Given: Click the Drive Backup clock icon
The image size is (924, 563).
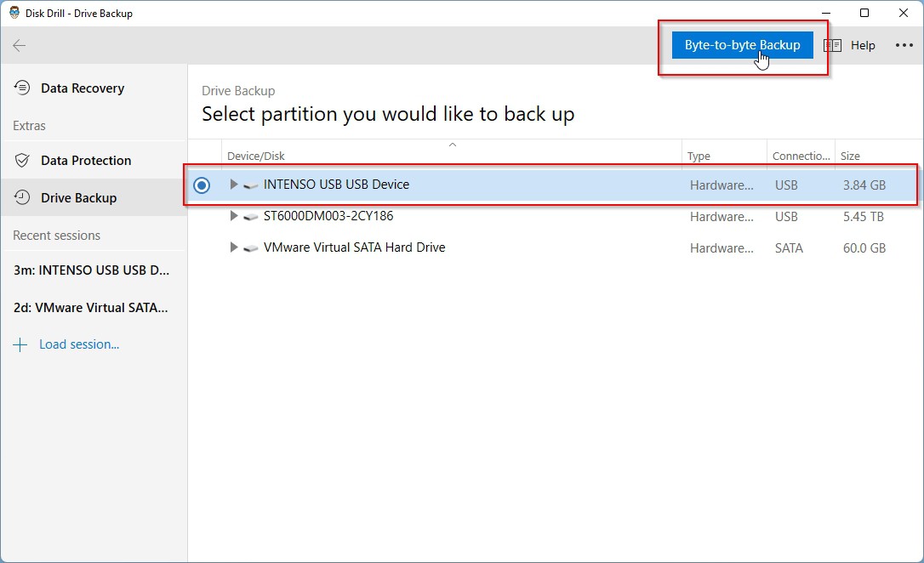Looking at the screenshot, I should point(22,198).
